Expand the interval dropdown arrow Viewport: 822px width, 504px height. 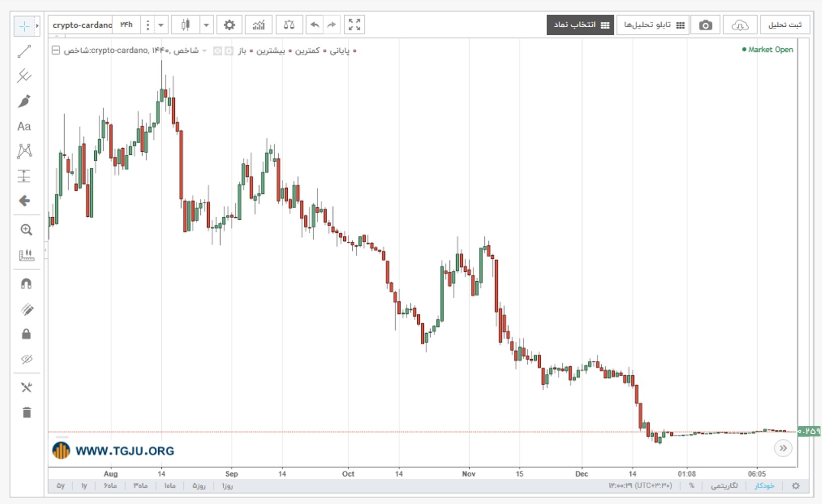[x=161, y=25]
